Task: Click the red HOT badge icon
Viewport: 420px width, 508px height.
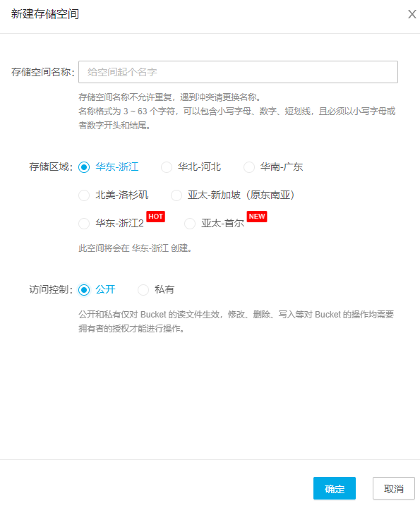Action: click(x=155, y=217)
